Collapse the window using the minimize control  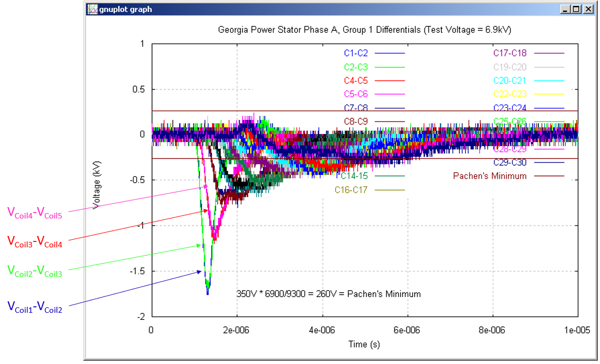(566, 9)
